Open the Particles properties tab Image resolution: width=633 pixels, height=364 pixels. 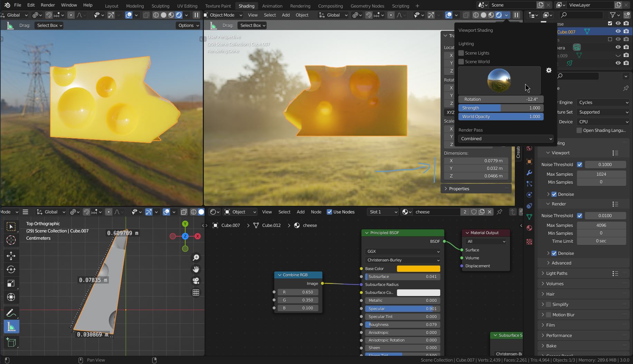point(529,184)
